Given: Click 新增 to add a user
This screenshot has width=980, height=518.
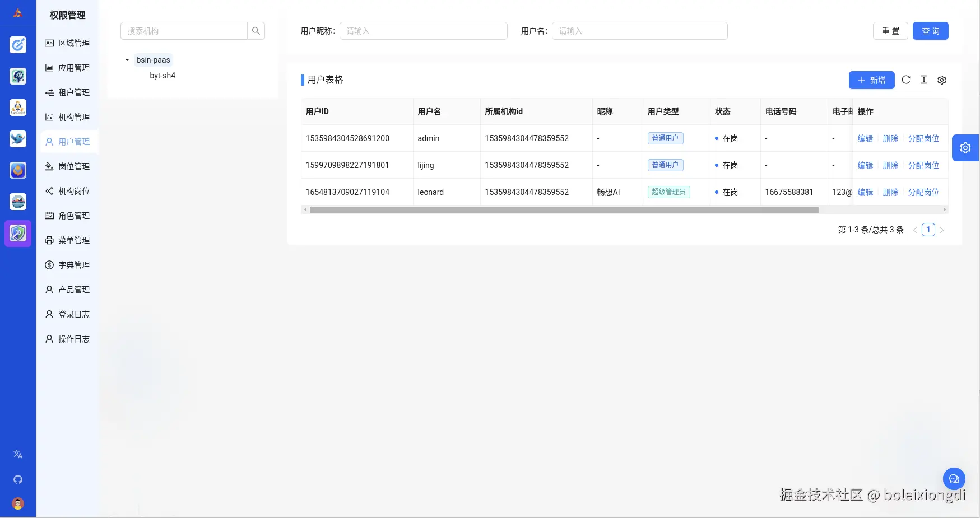Looking at the screenshot, I should (871, 80).
